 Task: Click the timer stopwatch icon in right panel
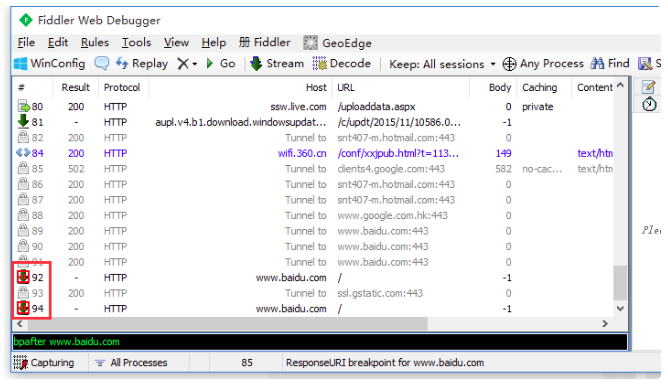click(649, 104)
